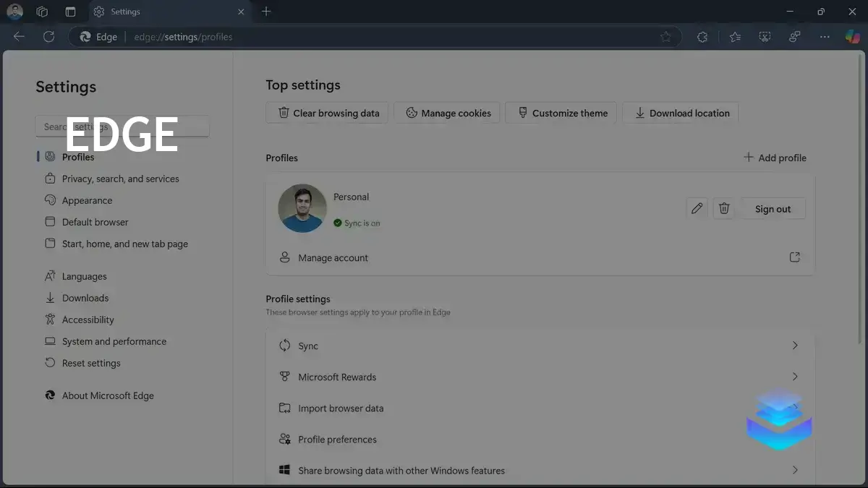Click the Sync is on status indicator
The height and width of the screenshot is (488, 868).
tap(357, 223)
